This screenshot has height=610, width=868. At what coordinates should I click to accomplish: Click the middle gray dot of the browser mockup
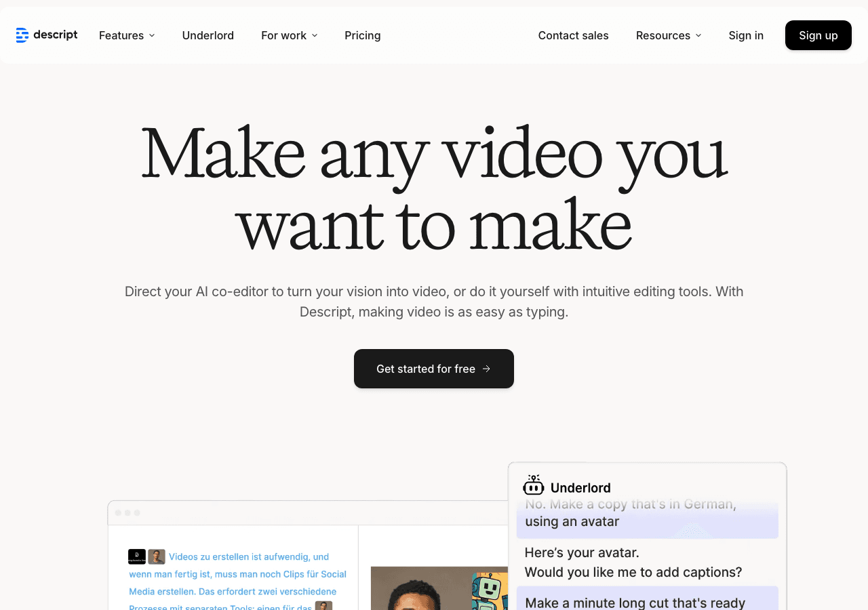click(x=127, y=513)
